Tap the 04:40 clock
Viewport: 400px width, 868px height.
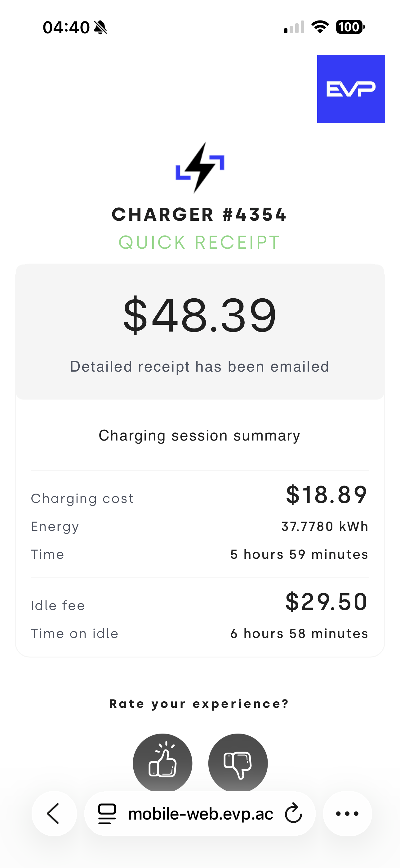[66, 27]
